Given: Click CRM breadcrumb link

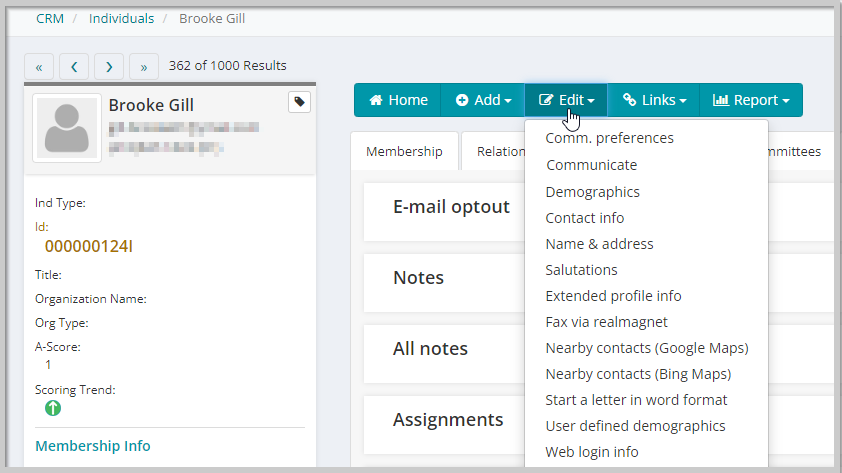Looking at the screenshot, I should [50, 18].
